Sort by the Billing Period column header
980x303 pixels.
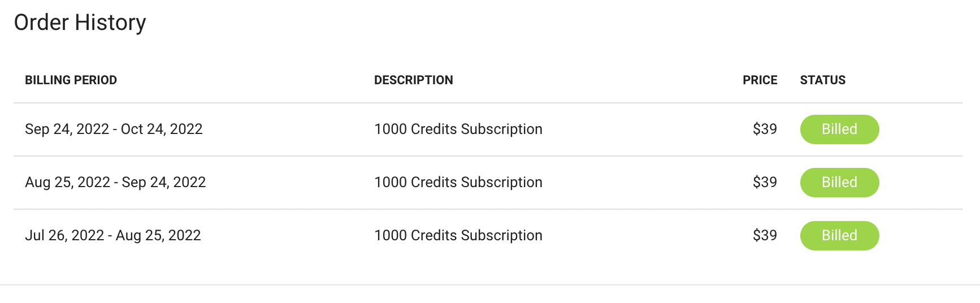click(71, 80)
